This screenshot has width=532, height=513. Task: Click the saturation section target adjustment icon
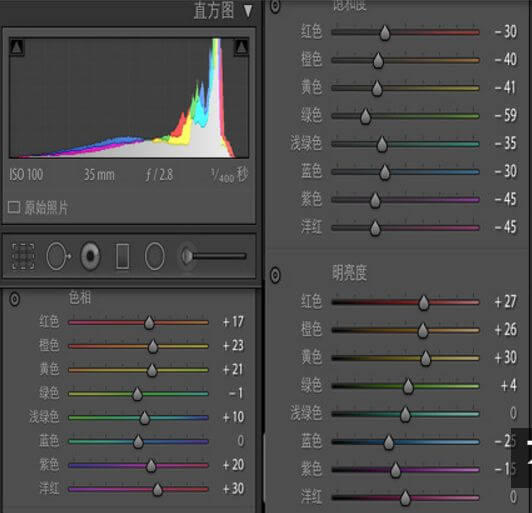pos(275,5)
